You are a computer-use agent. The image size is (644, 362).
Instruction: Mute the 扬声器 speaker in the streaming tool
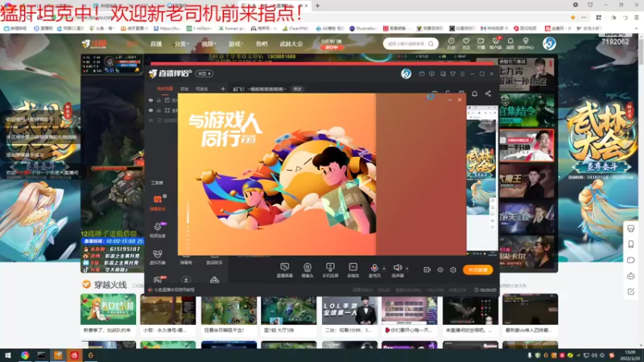point(397,270)
